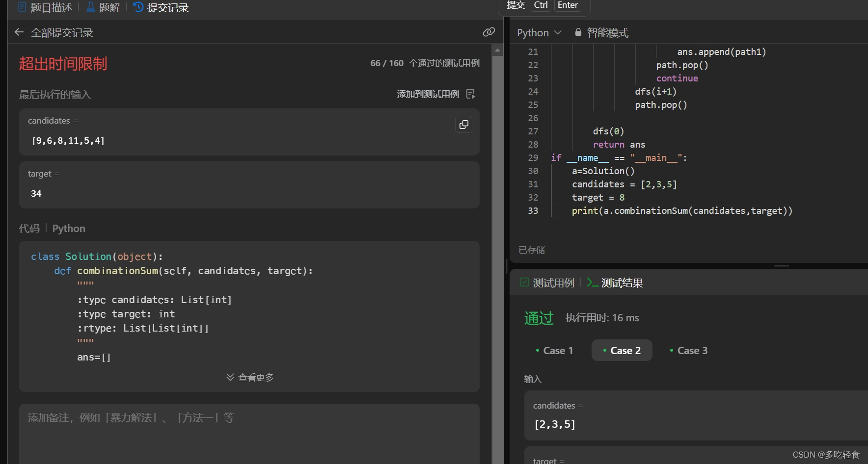The width and height of the screenshot is (868, 464).
Task: Switch to the 测试结果 tab
Action: [x=615, y=283]
